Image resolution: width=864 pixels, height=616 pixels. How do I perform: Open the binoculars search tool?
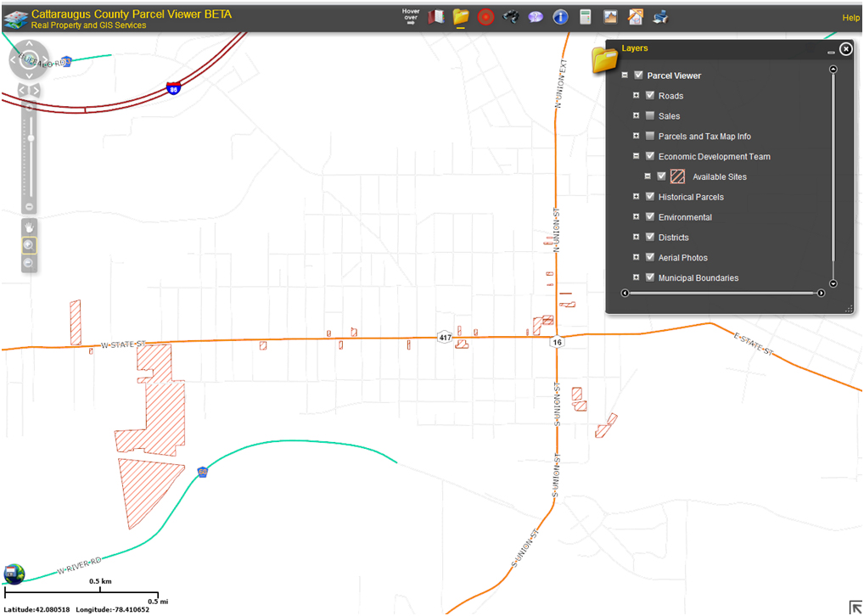pos(511,17)
